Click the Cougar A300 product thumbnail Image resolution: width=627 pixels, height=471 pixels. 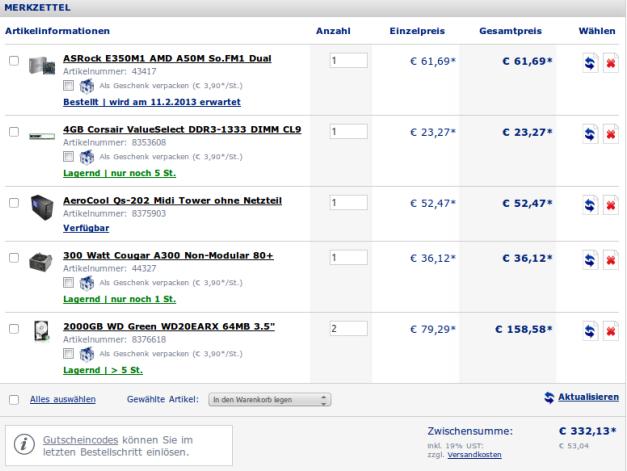(41, 259)
